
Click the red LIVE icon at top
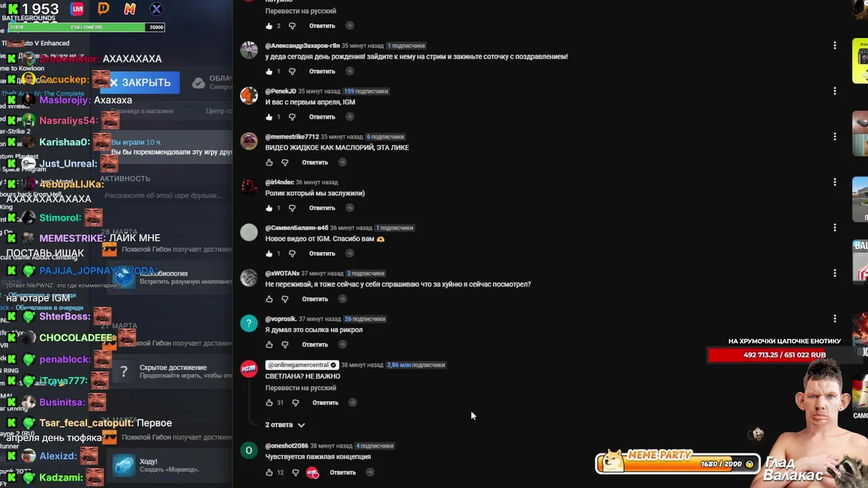coord(77,9)
